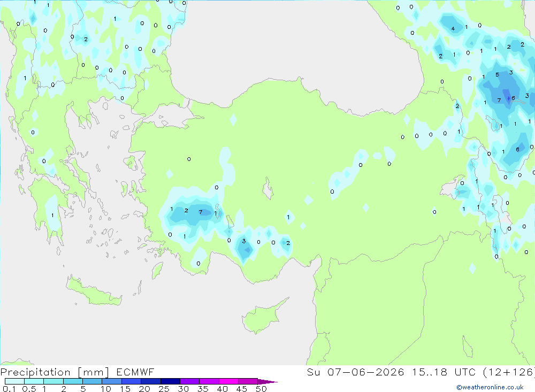Click the '15..18 UTC' time range text

click(x=444, y=372)
